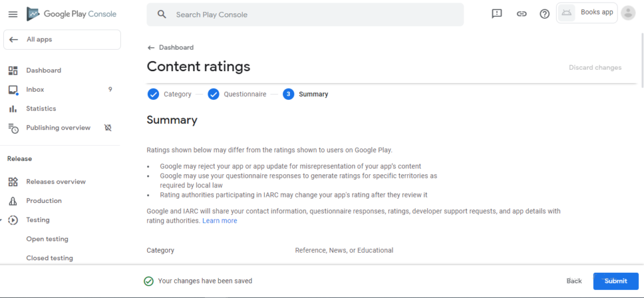This screenshot has height=298, width=644.
Task: Submit the content rating
Action: tap(616, 281)
